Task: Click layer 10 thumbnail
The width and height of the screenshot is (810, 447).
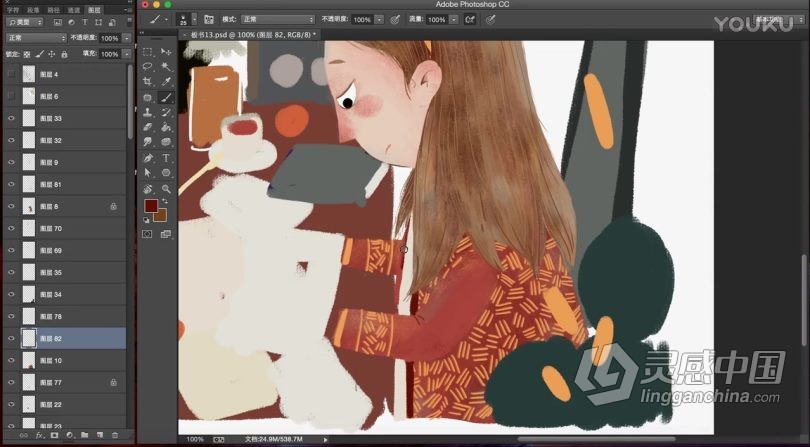Action: coord(29,360)
